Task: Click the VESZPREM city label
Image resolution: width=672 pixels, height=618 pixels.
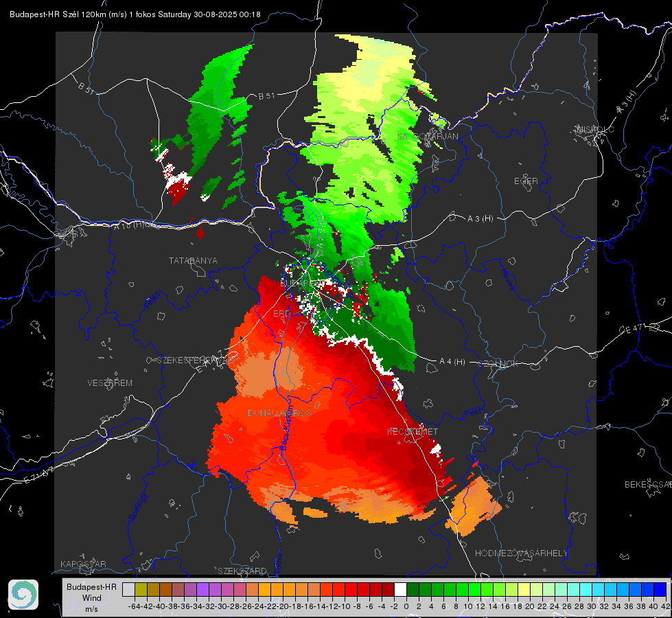Action: click(x=110, y=383)
